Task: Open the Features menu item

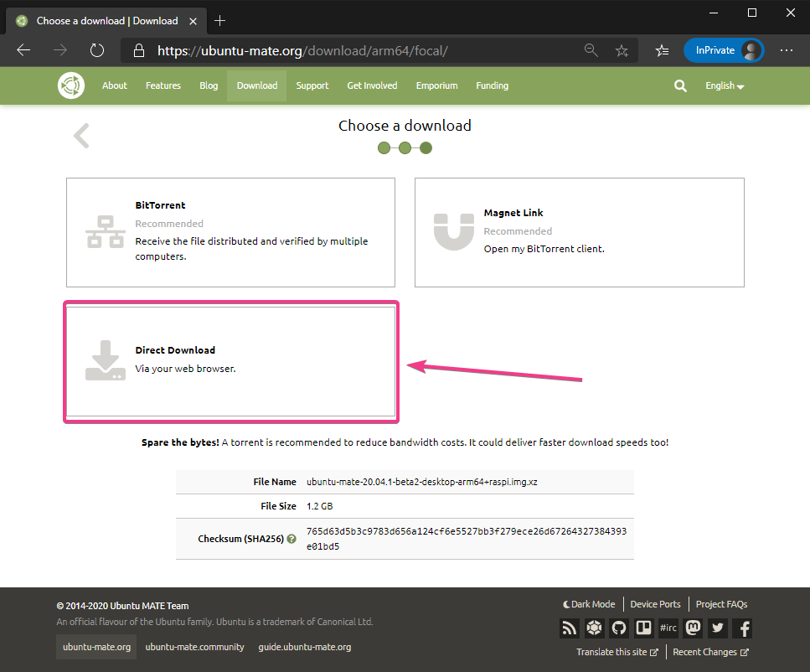Action: click(163, 85)
